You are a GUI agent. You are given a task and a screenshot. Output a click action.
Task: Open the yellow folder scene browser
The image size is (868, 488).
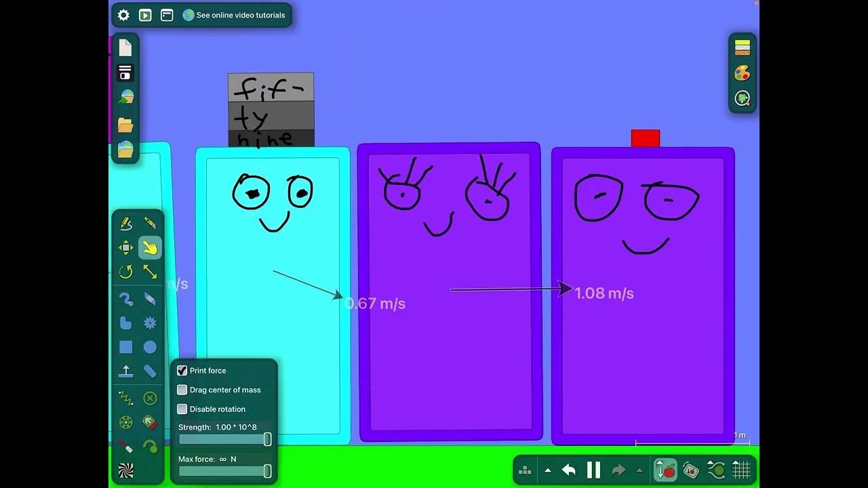(x=125, y=125)
